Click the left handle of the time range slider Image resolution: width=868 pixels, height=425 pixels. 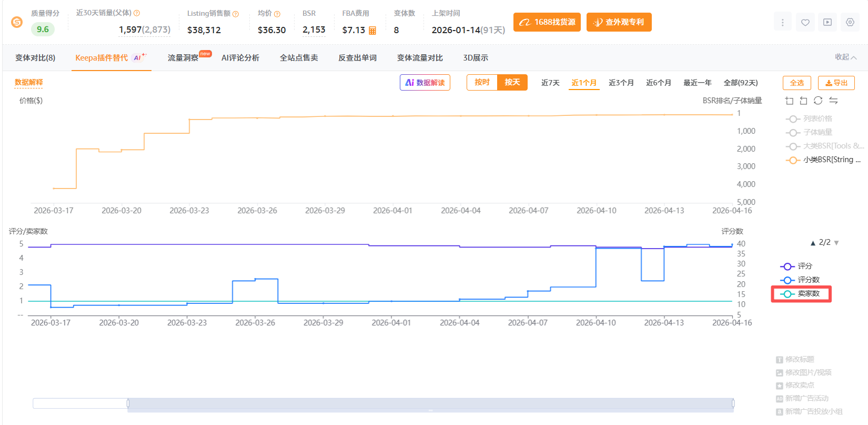(128, 403)
